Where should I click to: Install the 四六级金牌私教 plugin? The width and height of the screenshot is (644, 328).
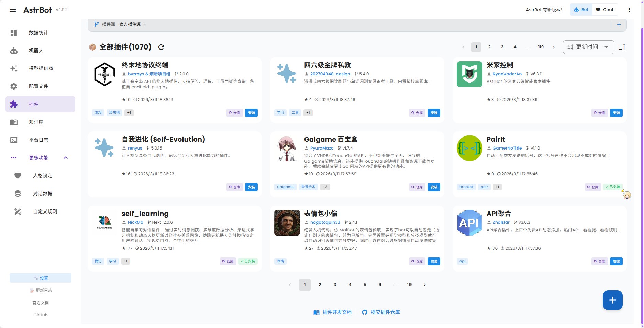(434, 113)
